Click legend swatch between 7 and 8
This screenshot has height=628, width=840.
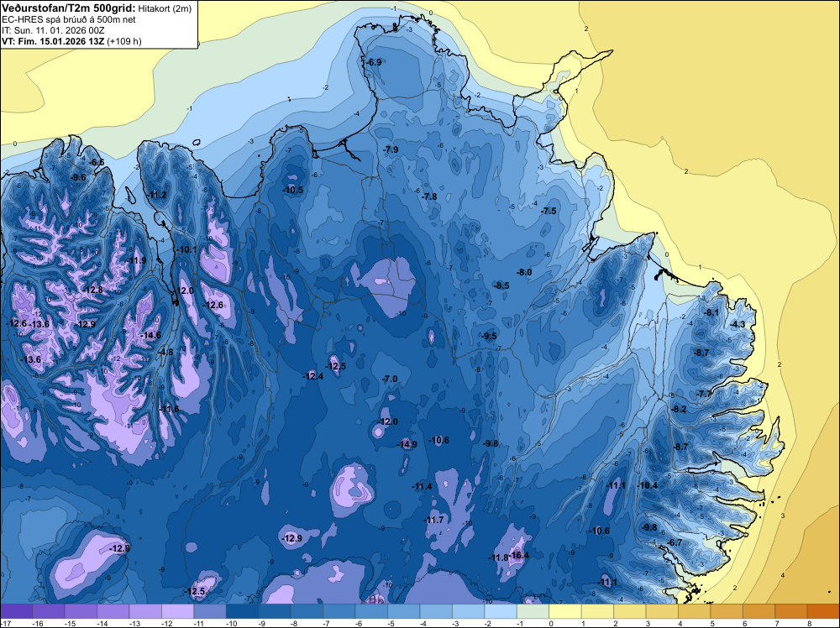791,611
